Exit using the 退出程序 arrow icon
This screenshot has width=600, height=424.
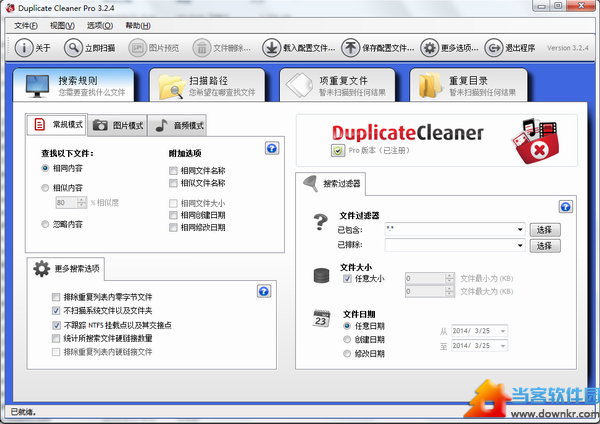pos(494,48)
